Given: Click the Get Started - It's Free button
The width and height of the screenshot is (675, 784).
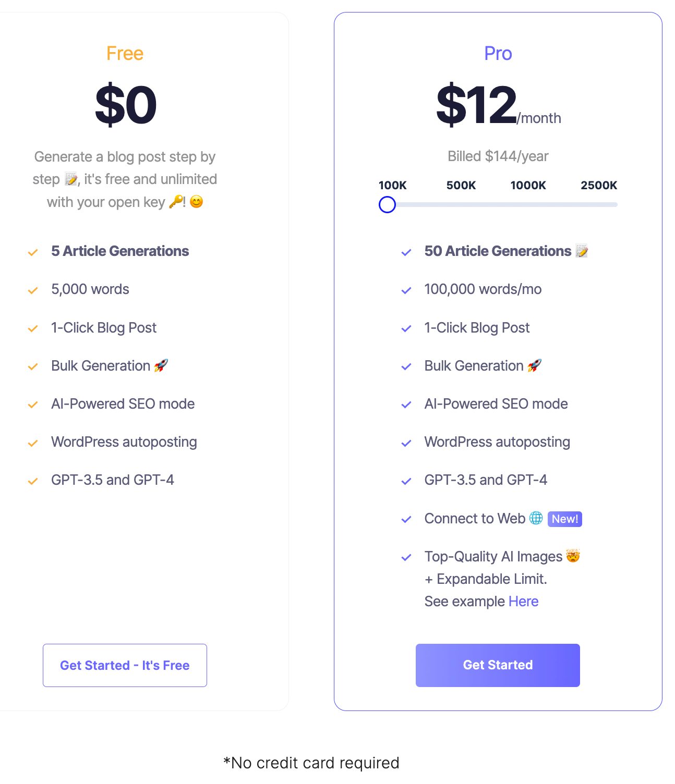Looking at the screenshot, I should [125, 665].
